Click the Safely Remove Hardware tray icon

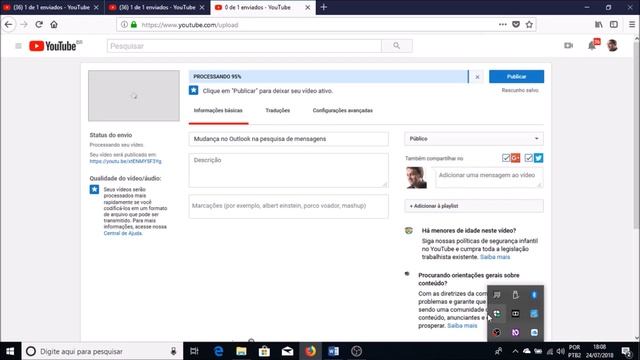click(x=516, y=295)
